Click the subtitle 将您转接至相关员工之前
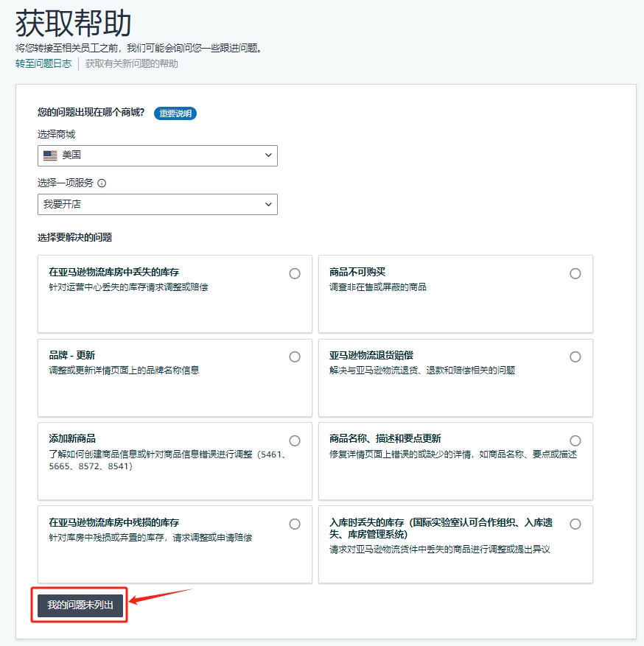Viewport: 644px width, 646px height. [67, 48]
